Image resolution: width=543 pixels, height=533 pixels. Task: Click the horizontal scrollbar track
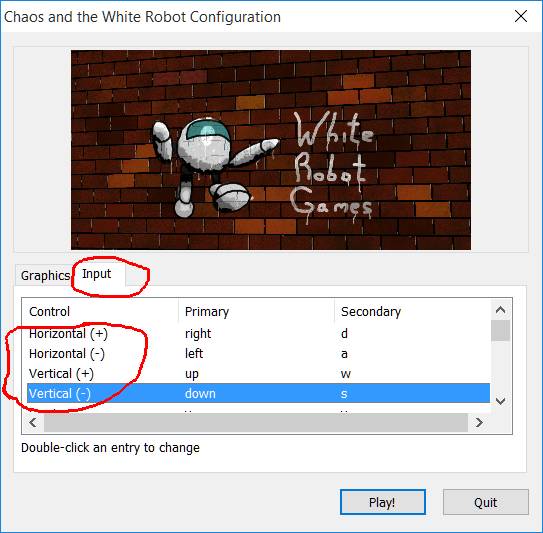tap(256, 423)
